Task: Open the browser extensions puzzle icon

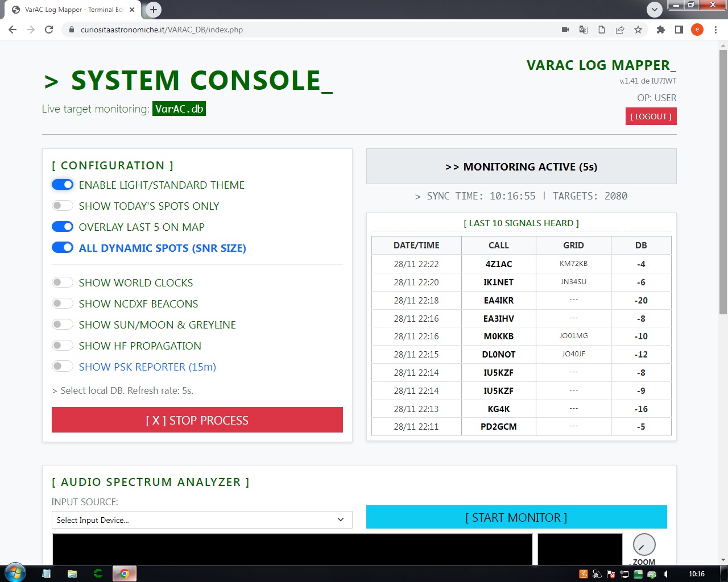Action: click(660, 30)
